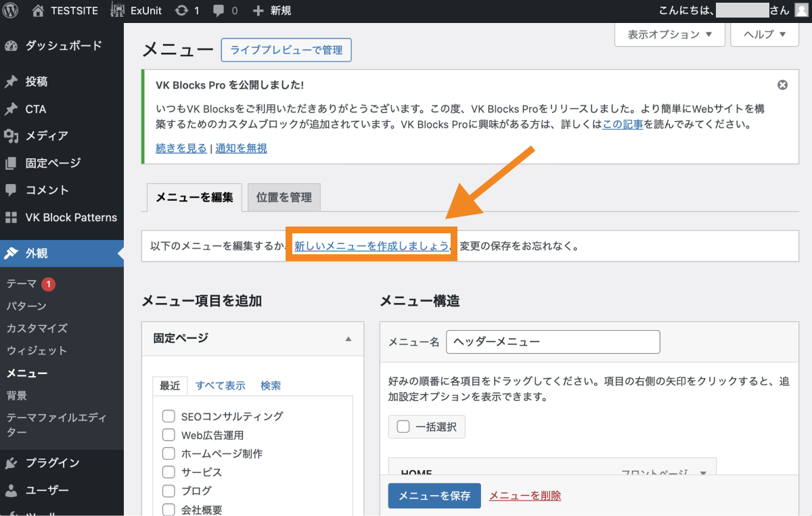Click the WordPress logo in the admin bar
Image resolution: width=812 pixels, height=516 pixels.
(x=9, y=10)
